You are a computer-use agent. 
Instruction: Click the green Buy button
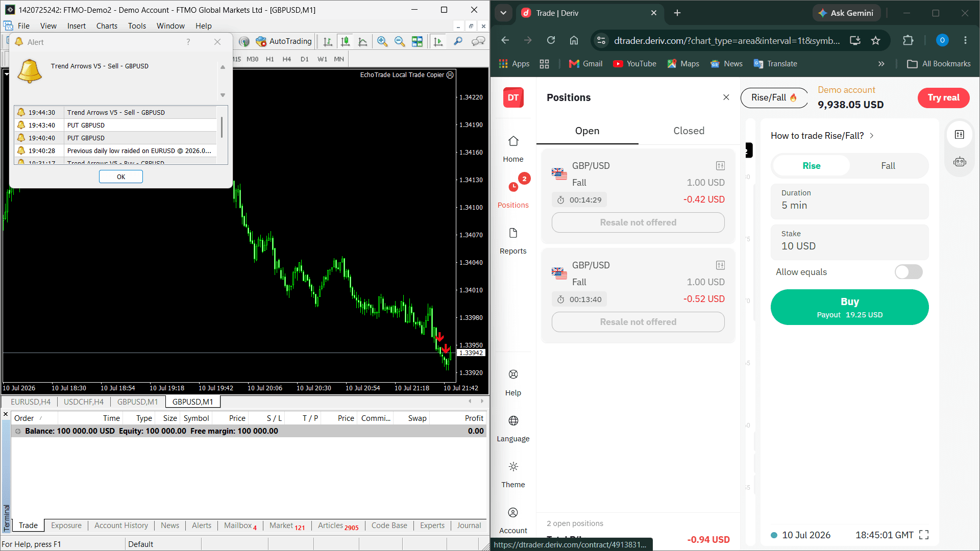[849, 307]
